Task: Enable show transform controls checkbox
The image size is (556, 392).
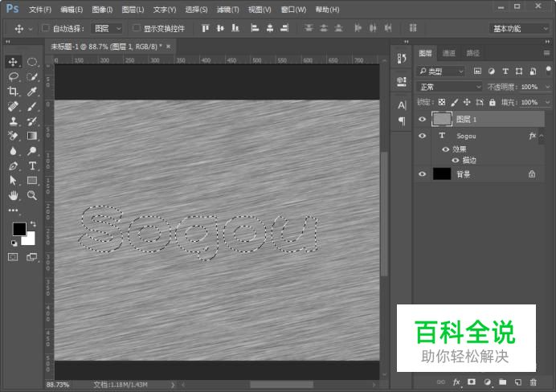Action: pos(136,27)
